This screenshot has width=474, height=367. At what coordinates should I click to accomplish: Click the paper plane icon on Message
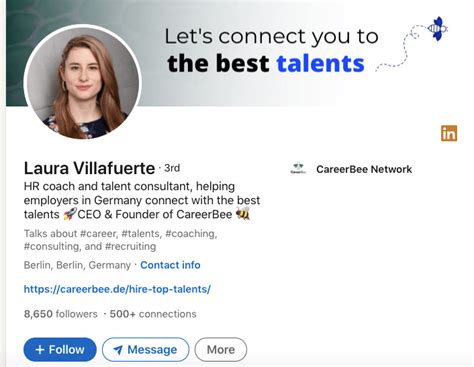click(118, 350)
